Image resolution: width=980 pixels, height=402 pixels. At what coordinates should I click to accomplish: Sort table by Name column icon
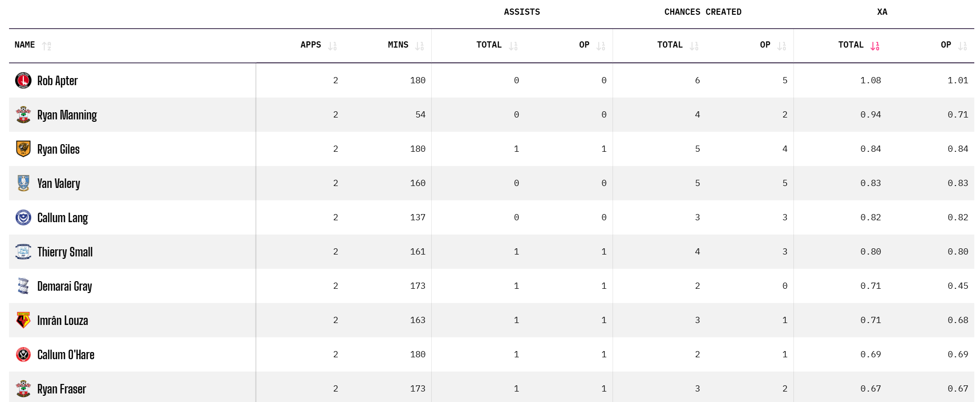[x=46, y=46]
